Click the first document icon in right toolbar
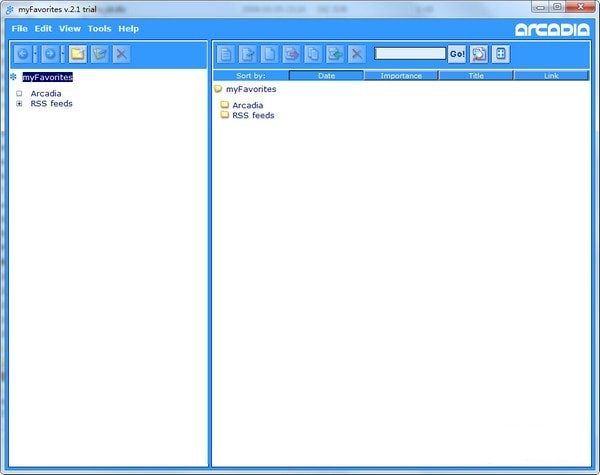The height and width of the screenshot is (475, 600). click(226, 54)
